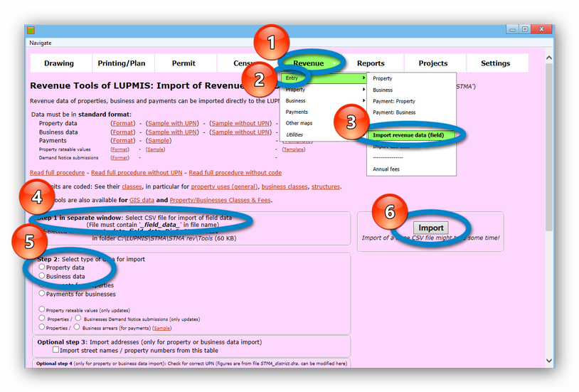Expand the Property submenu arrow in Revenue menu
The image size is (579, 392).
(x=363, y=90)
